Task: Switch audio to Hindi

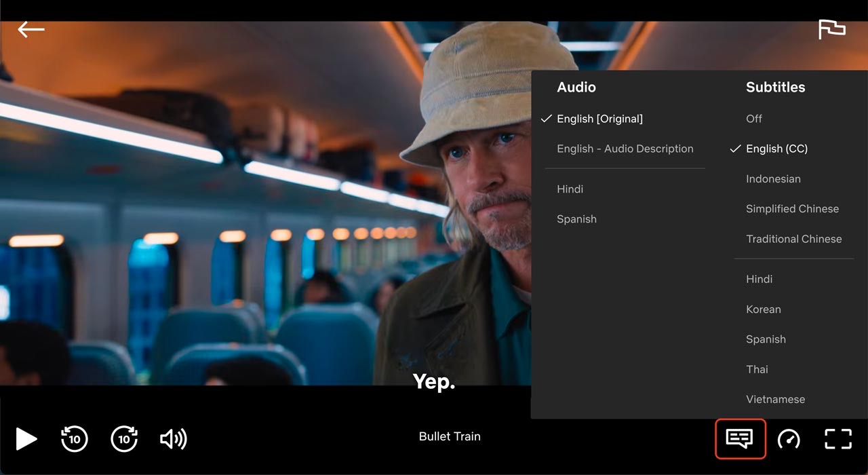Action: (570, 189)
